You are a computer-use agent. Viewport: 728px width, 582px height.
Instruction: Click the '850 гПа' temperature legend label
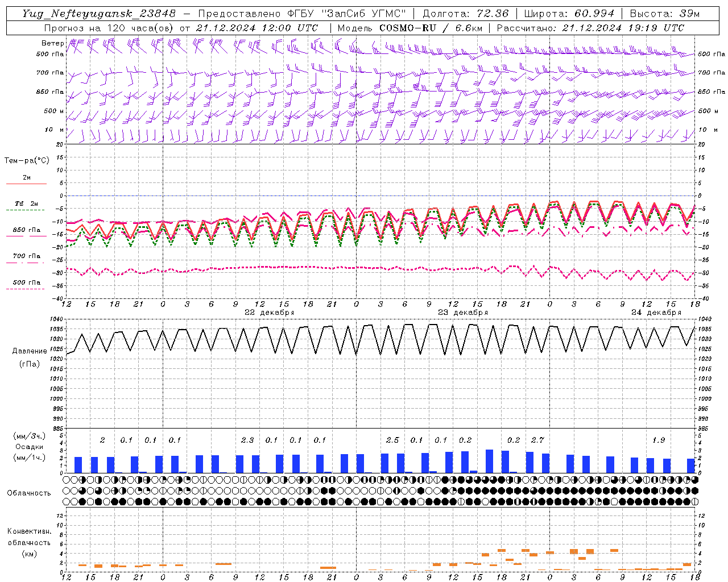coord(27,230)
